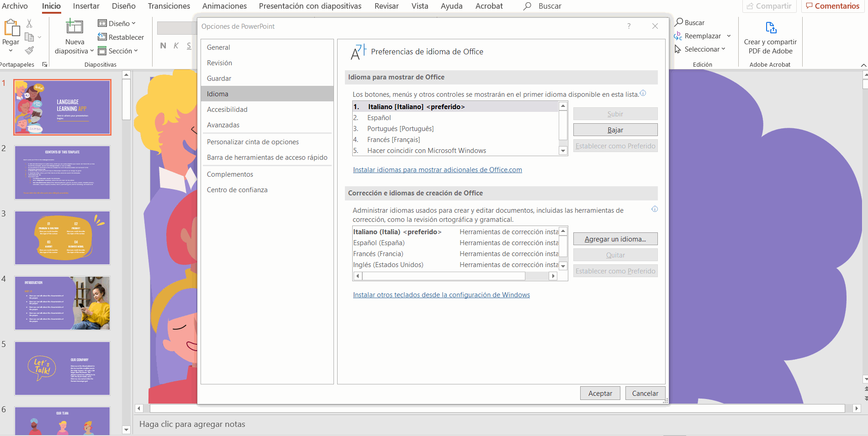Open the Comentarios pane
The image size is (868, 436).
(x=833, y=6)
